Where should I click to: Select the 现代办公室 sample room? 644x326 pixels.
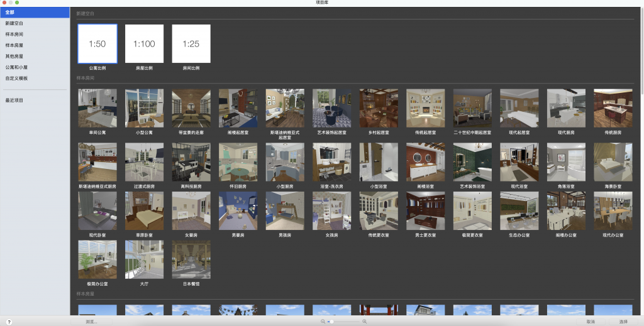point(613,211)
